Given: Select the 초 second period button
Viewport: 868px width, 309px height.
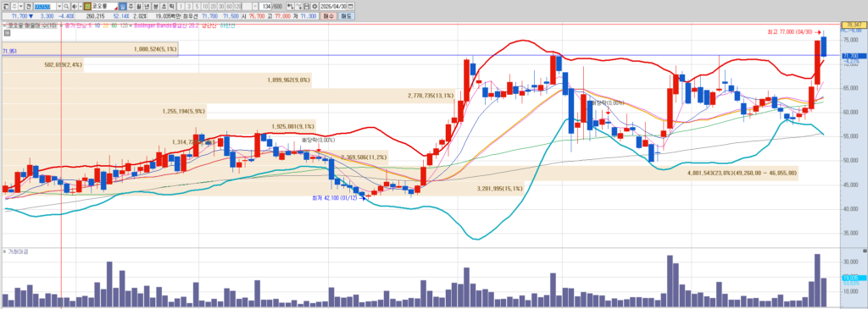Looking at the screenshot, I should (x=164, y=6).
